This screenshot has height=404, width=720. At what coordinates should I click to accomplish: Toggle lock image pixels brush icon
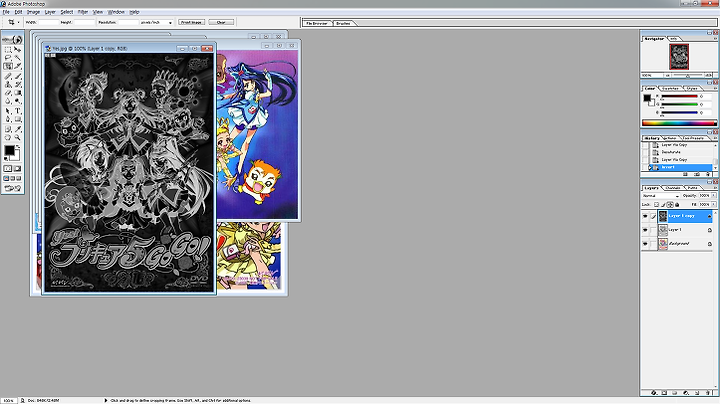[x=663, y=205]
